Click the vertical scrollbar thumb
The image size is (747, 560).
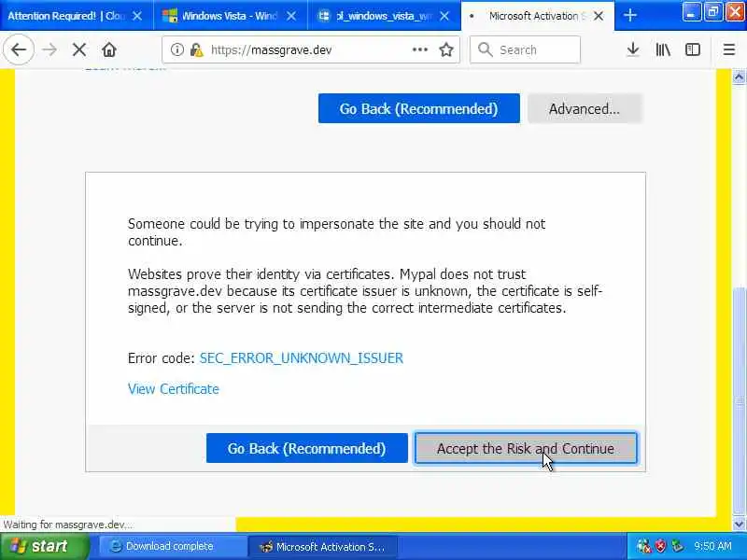tap(739, 402)
